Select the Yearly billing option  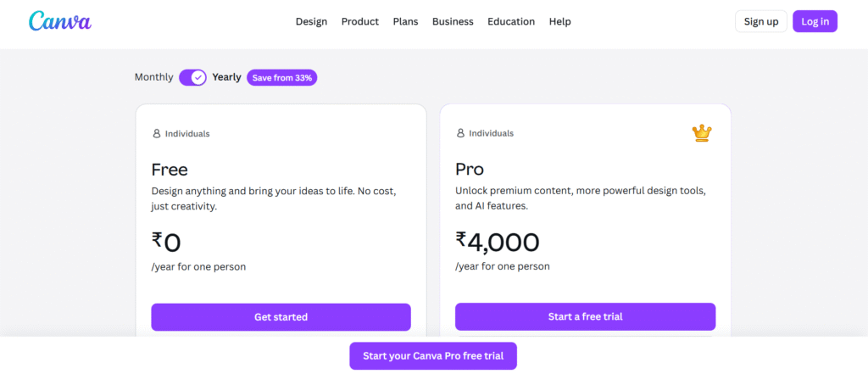coord(226,77)
